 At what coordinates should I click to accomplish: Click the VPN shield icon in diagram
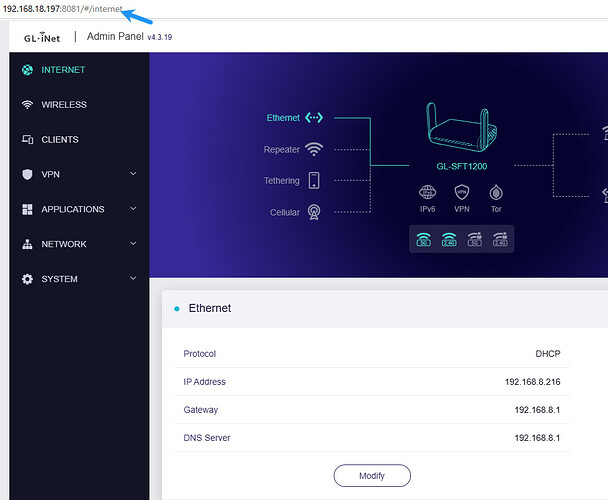461,192
